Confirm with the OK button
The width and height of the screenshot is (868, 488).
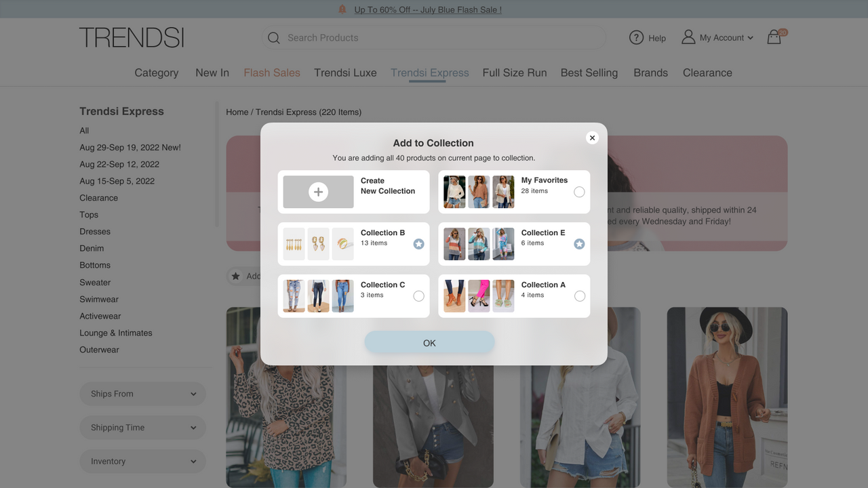[x=429, y=343]
